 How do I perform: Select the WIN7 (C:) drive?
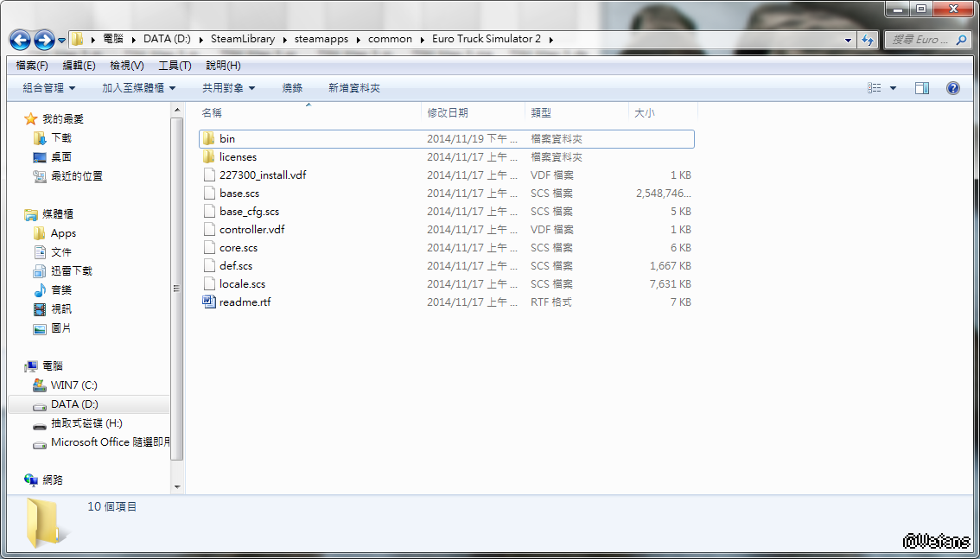point(73,385)
